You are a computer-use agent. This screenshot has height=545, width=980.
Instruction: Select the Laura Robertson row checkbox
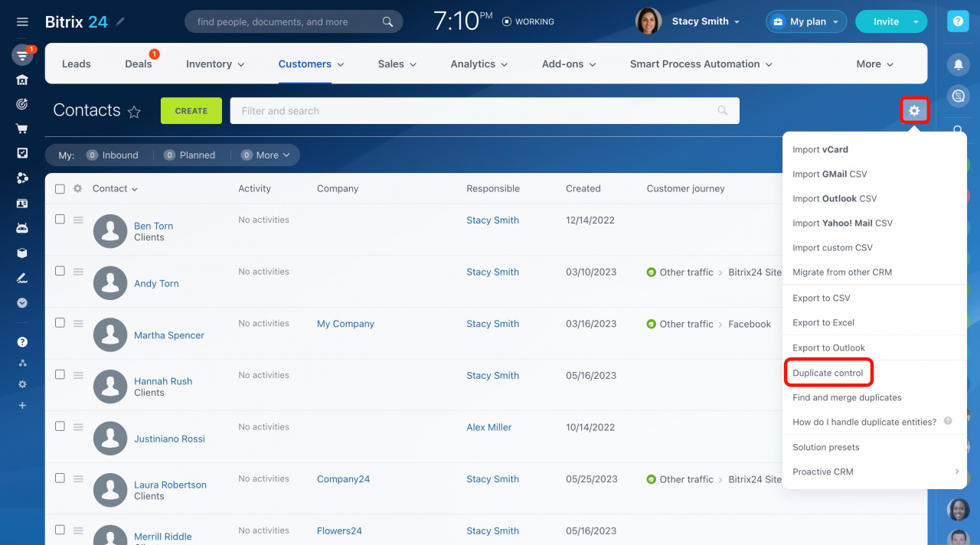click(60, 478)
